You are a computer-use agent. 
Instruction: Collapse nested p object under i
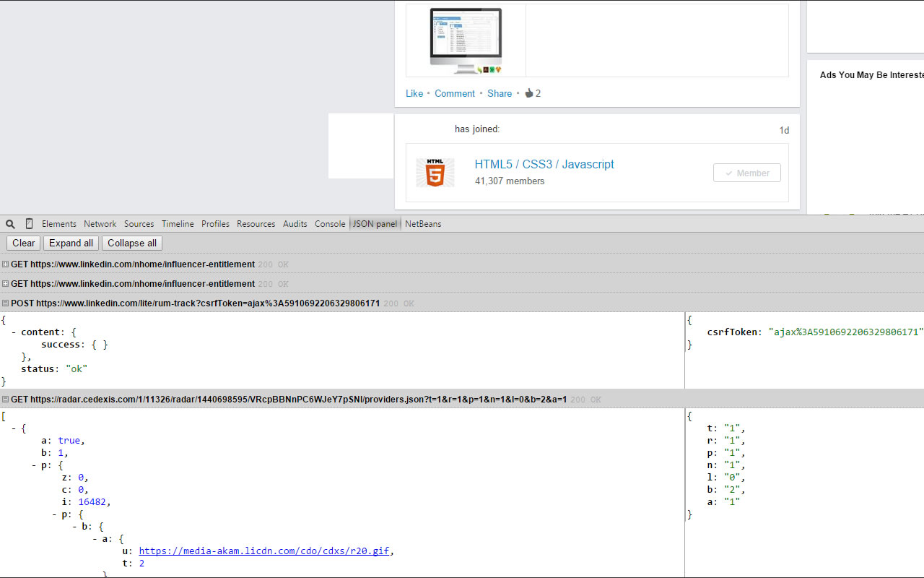pos(55,514)
